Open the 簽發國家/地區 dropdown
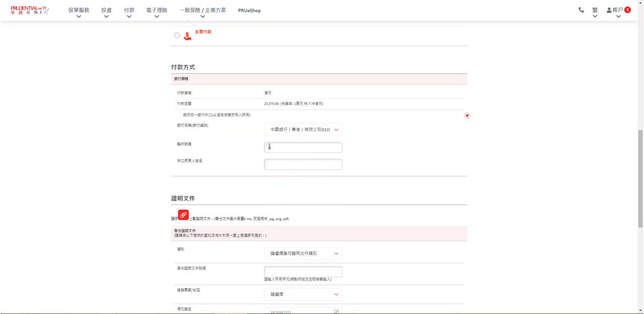The width and height of the screenshot is (644, 314). [x=303, y=294]
